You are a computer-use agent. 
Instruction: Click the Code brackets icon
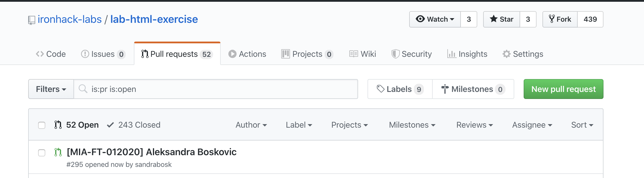click(x=40, y=54)
